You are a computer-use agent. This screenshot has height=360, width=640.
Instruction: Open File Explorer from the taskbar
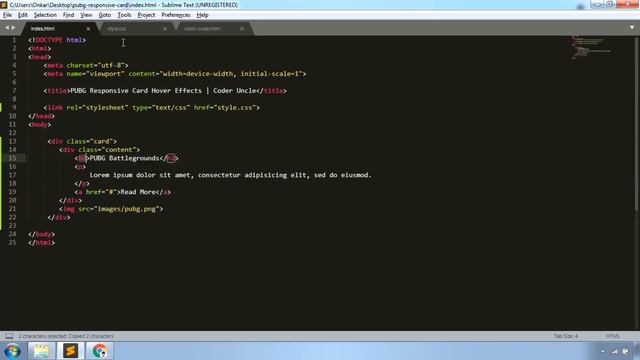point(41,351)
